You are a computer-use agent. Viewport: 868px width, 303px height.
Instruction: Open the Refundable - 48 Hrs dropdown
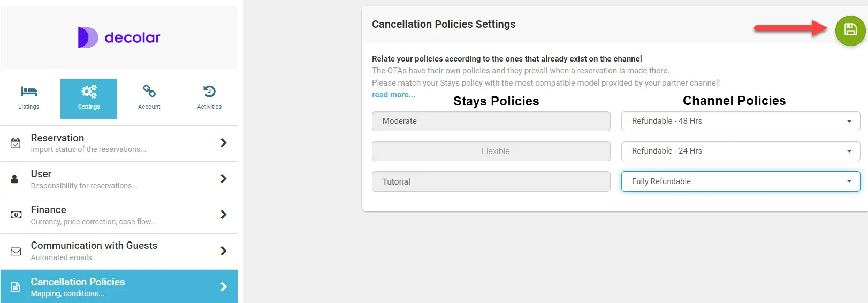pyautogui.click(x=740, y=121)
